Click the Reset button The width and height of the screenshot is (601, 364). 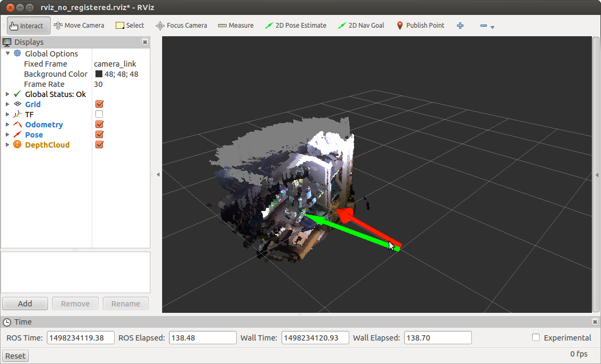click(15, 355)
